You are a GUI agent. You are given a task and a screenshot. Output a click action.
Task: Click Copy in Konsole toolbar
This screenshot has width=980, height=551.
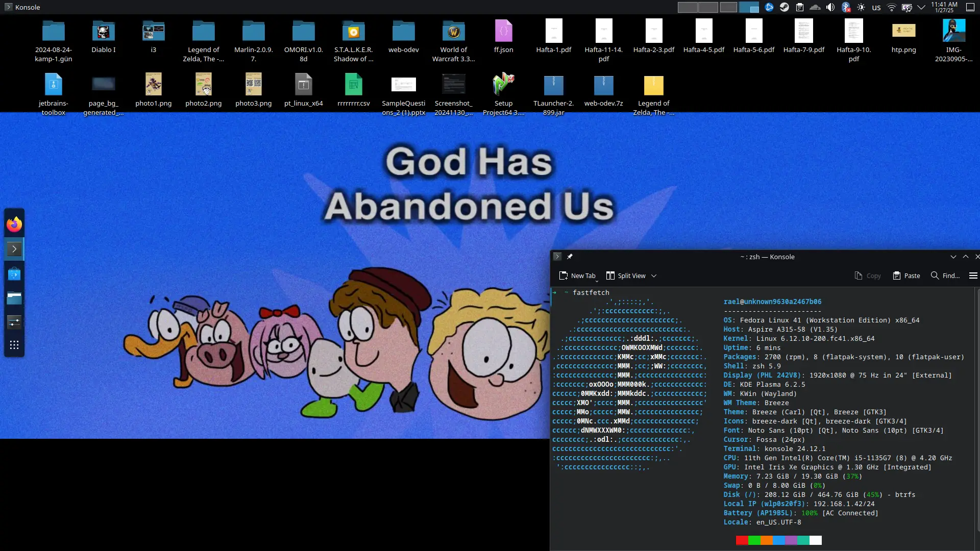[868, 275]
